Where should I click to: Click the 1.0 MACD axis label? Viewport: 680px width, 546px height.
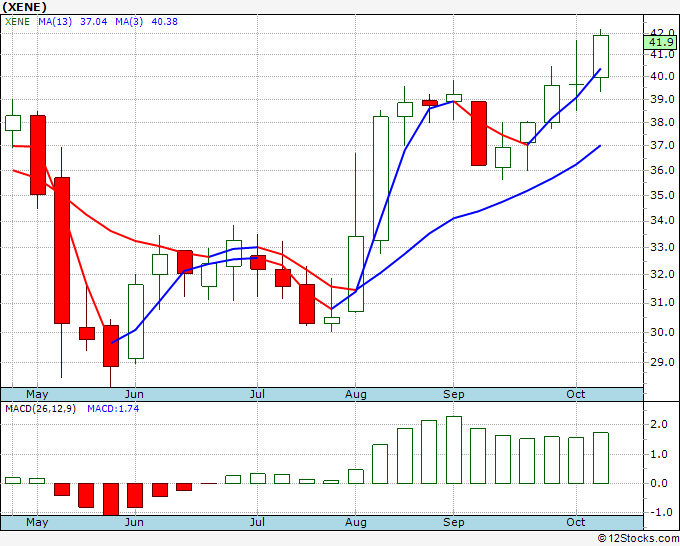(x=659, y=455)
